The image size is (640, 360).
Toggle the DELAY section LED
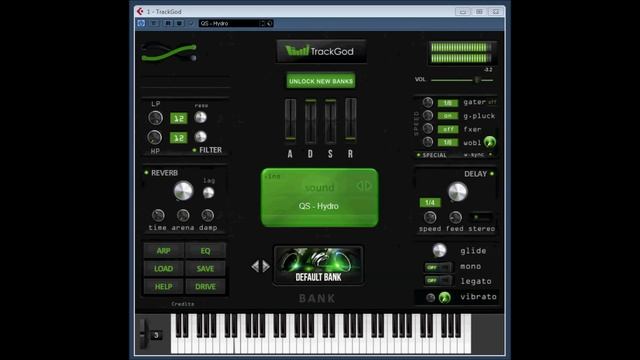(x=492, y=174)
